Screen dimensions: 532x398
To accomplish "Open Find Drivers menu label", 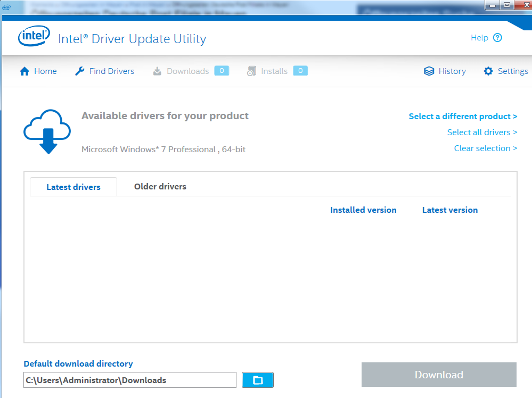I will tap(112, 71).
